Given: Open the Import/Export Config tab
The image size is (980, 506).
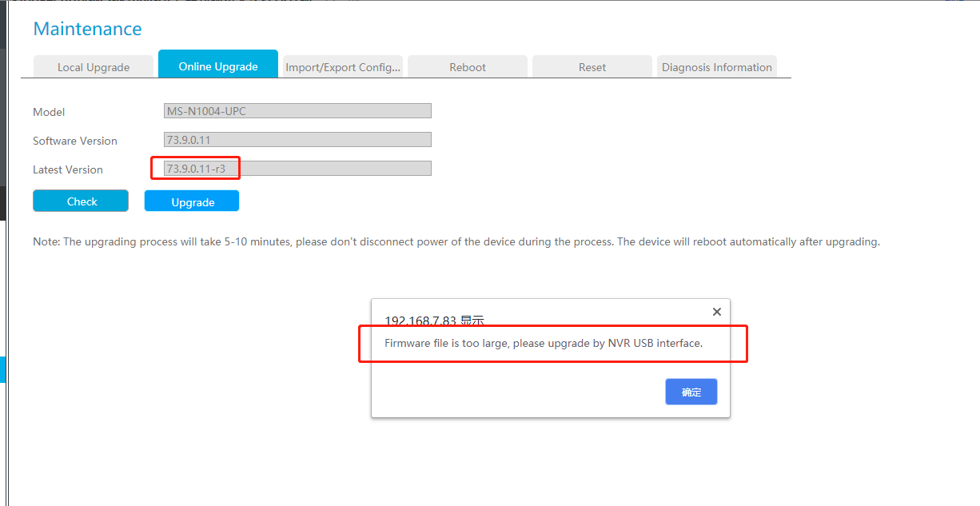Looking at the screenshot, I should 343,67.
